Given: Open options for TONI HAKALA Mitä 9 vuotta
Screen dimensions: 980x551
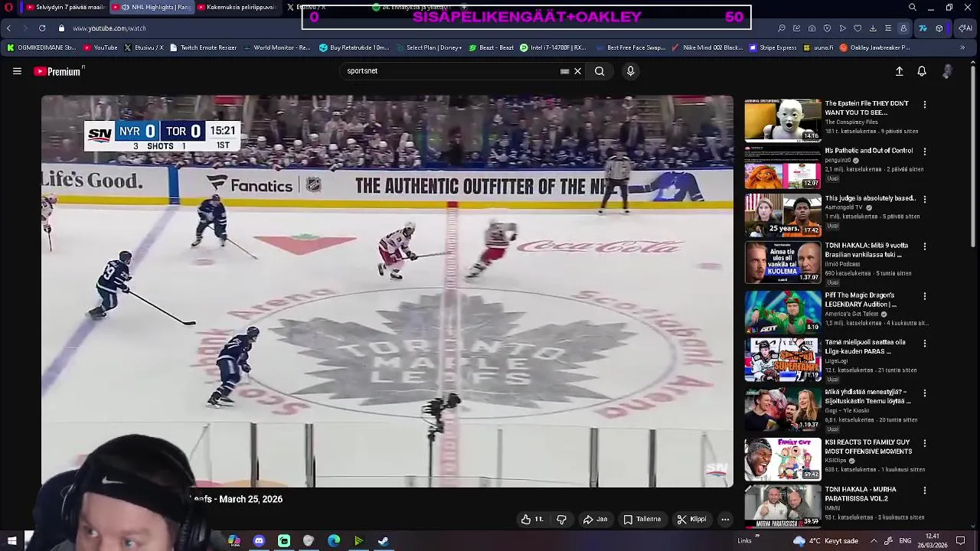Looking at the screenshot, I should [924, 246].
